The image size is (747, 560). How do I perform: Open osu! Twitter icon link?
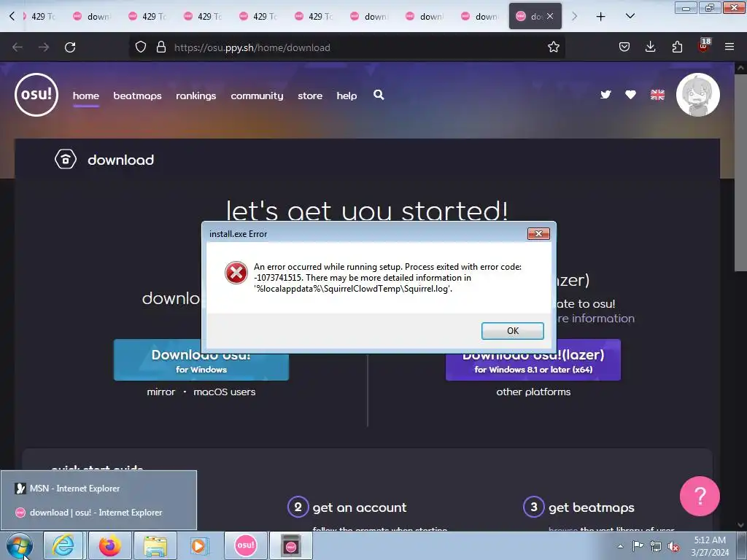[x=605, y=95]
